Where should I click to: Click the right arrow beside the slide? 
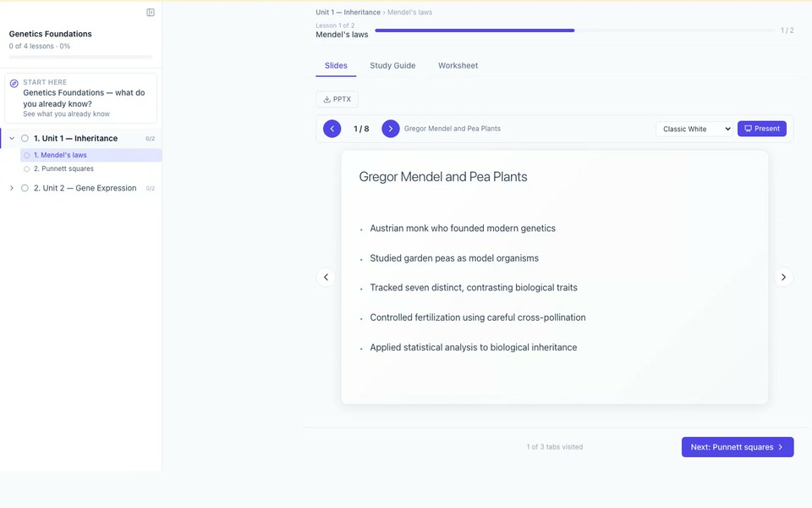783,278
